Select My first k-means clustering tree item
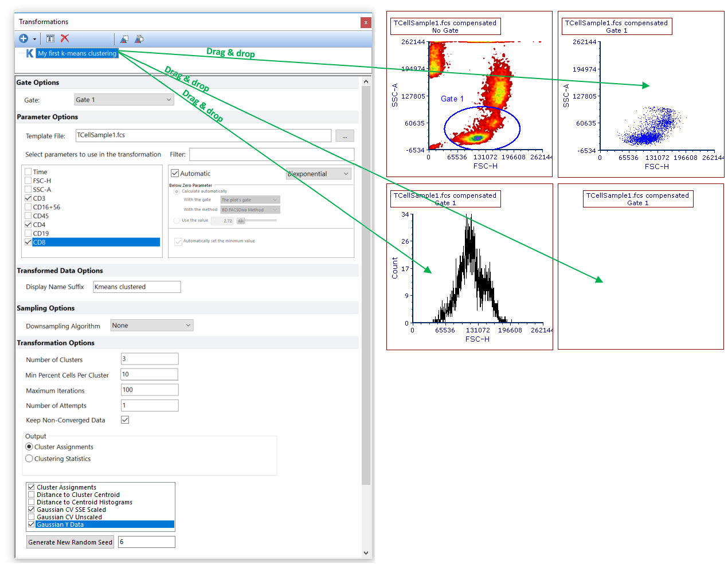This screenshot has width=728, height=564. (77, 53)
